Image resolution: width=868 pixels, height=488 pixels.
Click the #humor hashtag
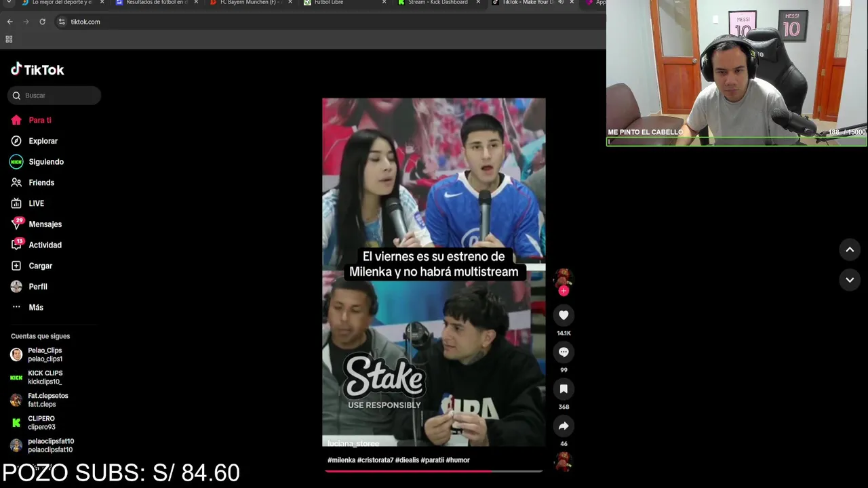pos(458,460)
